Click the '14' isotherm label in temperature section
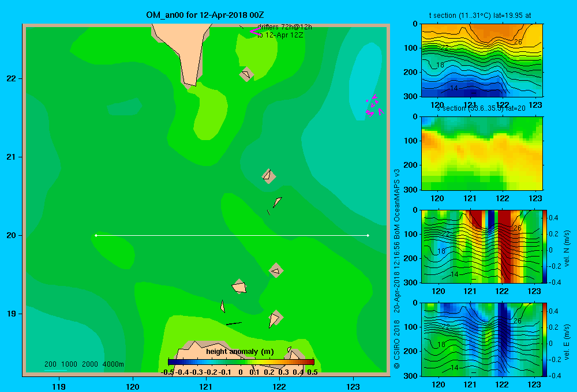 pos(454,88)
